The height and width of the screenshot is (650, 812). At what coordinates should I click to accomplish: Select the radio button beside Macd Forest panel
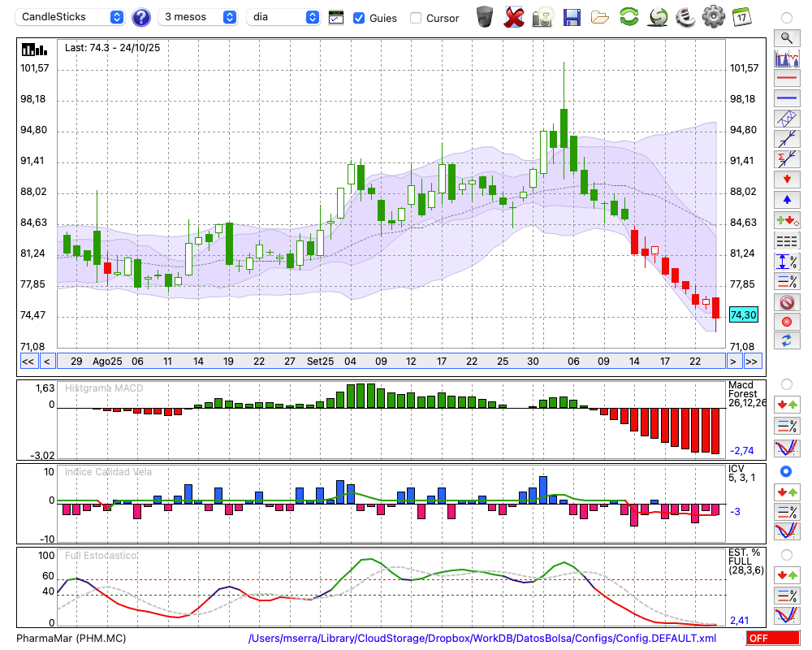click(x=786, y=383)
